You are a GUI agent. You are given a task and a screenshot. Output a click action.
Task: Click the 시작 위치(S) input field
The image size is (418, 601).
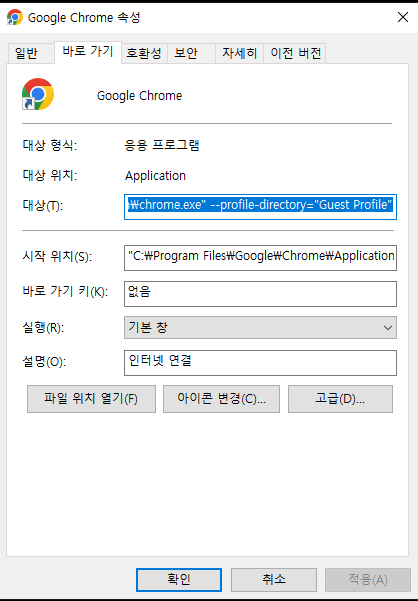coord(260,258)
